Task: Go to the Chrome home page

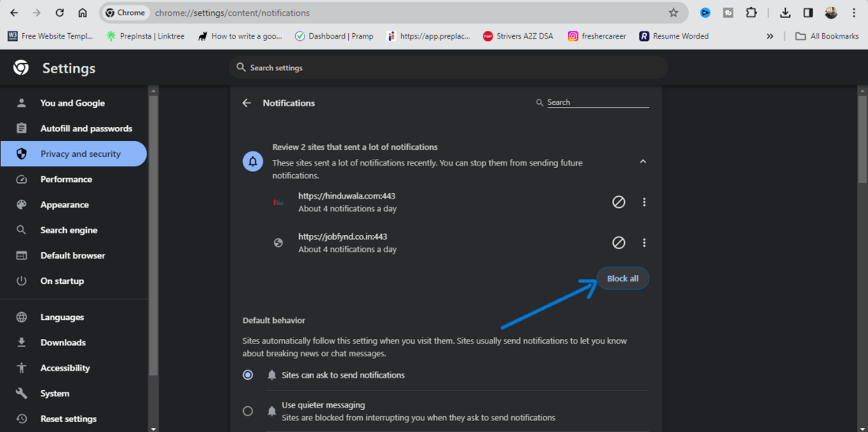Action: 83,13
